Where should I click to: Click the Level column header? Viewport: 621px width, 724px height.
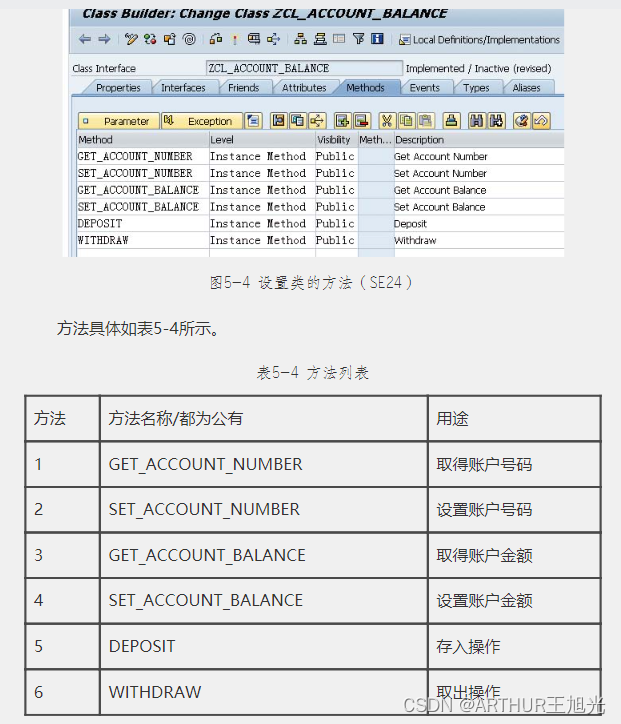click(262, 139)
